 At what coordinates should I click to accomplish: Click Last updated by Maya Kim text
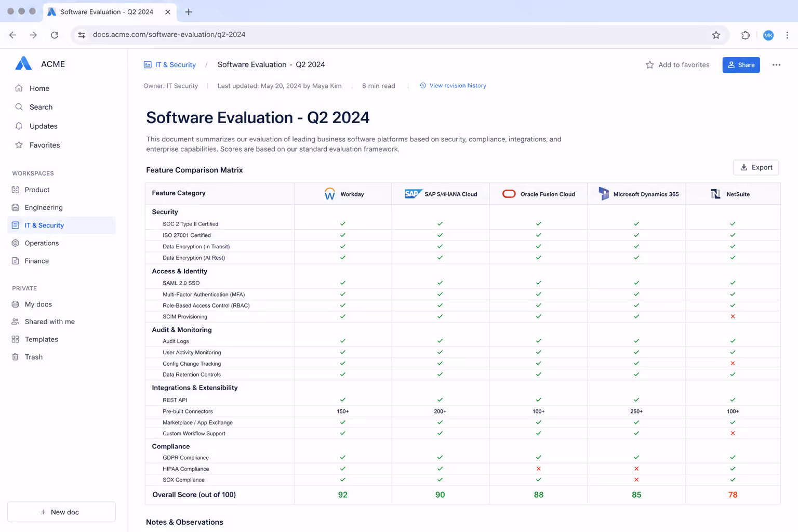coord(280,86)
